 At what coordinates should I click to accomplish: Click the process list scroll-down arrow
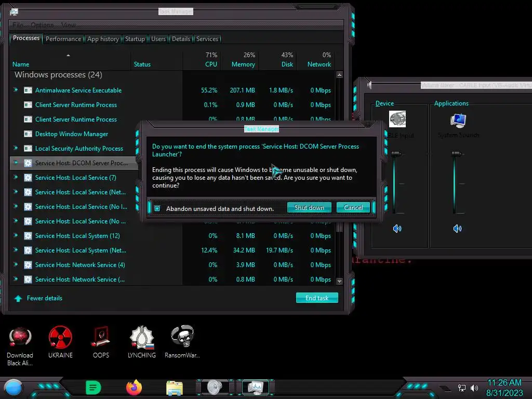(x=339, y=281)
